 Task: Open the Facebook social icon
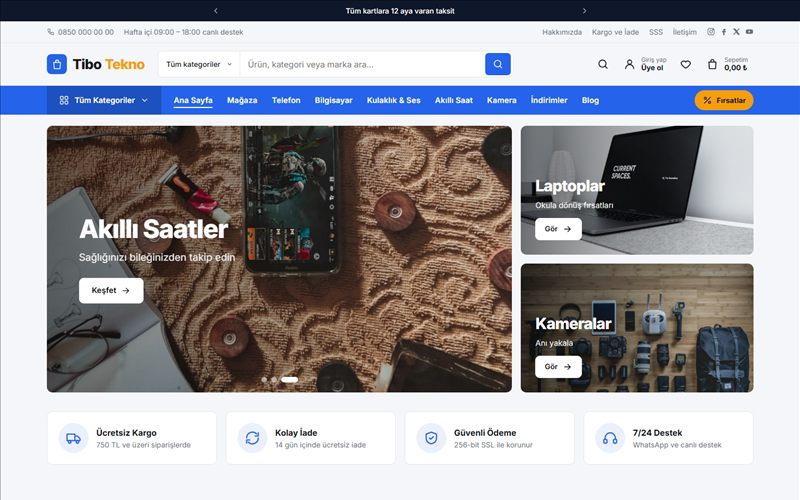(724, 32)
